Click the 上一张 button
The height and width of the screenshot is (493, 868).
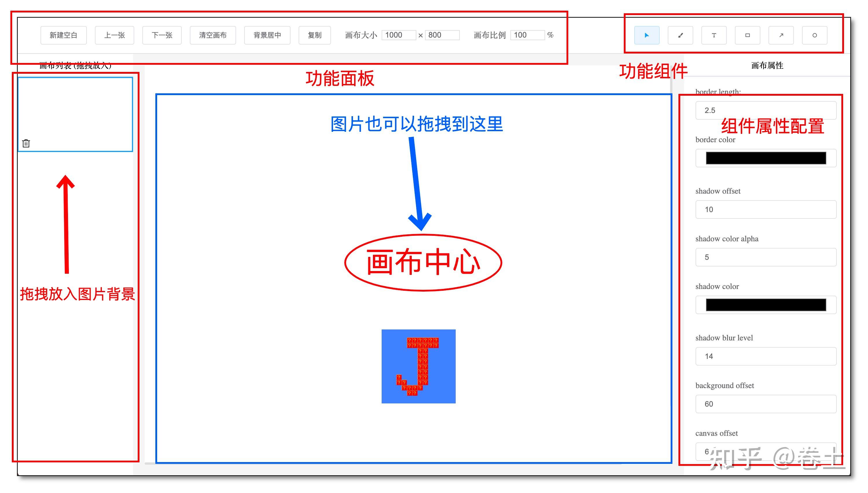pos(115,35)
